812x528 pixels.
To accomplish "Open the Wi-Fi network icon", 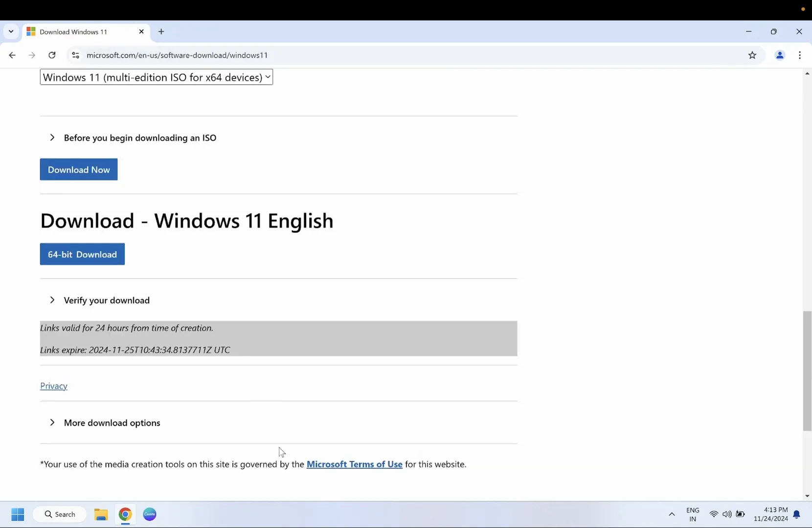I will (x=714, y=514).
